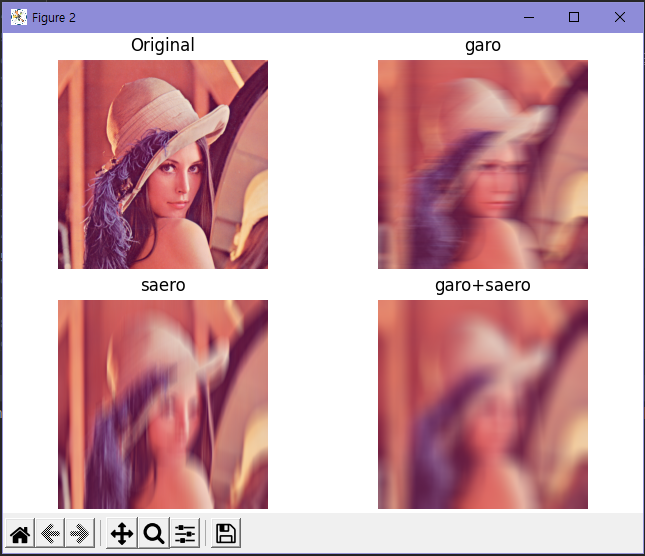The height and width of the screenshot is (556, 645).
Task: Reset view with the Home icon
Action: coord(20,533)
